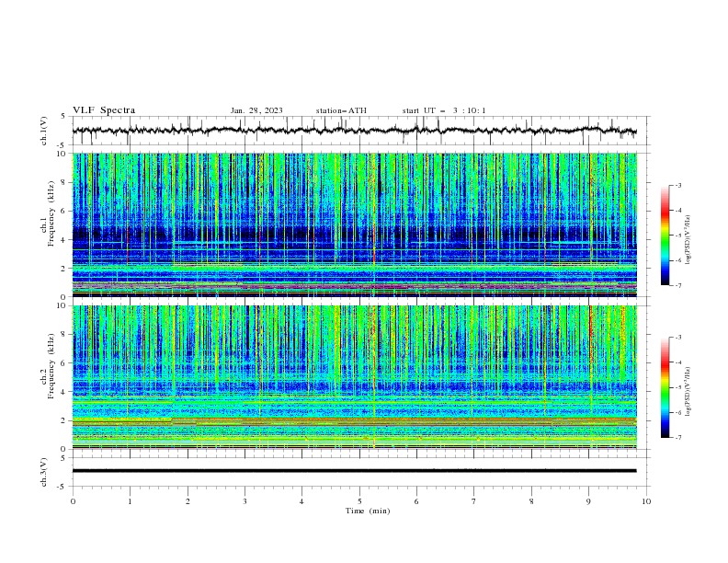Click the "ch.2 Frequency (kHz)" axis label
728x563 pixels.
click(49, 366)
